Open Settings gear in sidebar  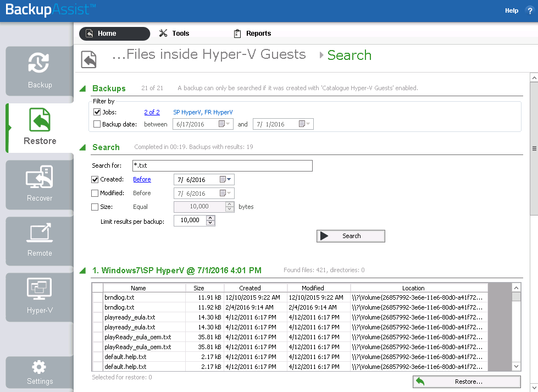tap(40, 373)
